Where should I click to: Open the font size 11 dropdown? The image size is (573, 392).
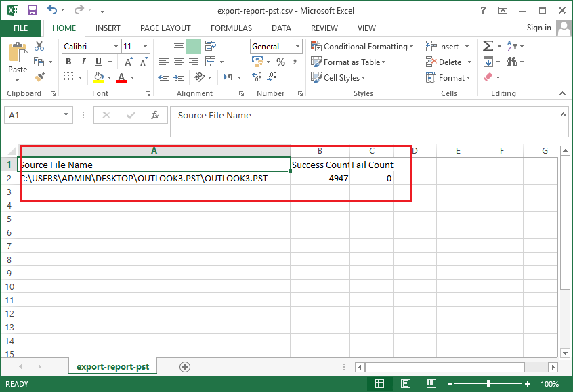[145, 47]
